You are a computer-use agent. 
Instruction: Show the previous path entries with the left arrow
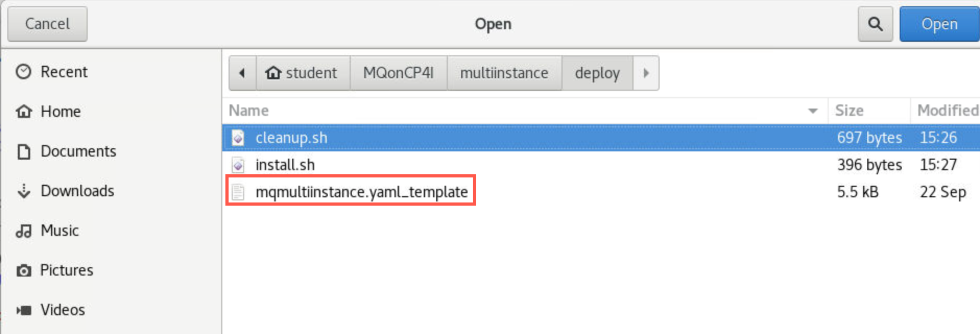click(x=242, y=73)
